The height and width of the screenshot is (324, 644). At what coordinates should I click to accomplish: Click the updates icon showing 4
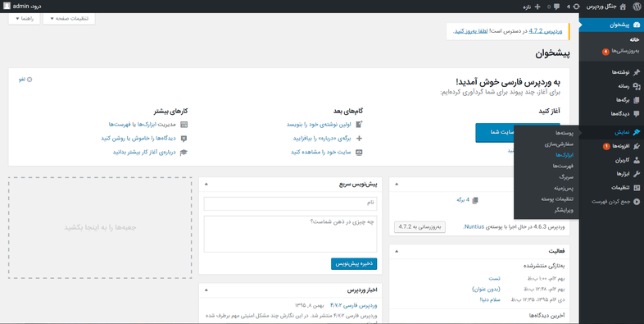pyautogui.click(x=577, y=7)
